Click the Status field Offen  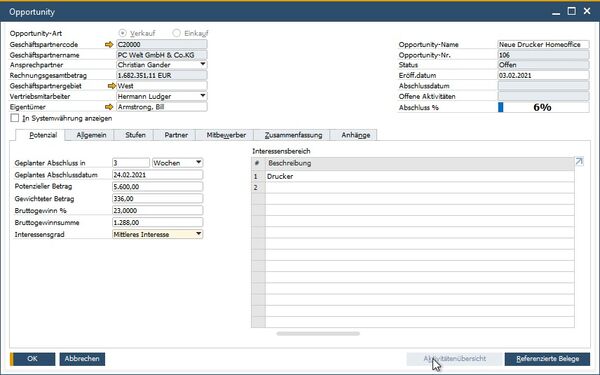[x=543, y=65]
